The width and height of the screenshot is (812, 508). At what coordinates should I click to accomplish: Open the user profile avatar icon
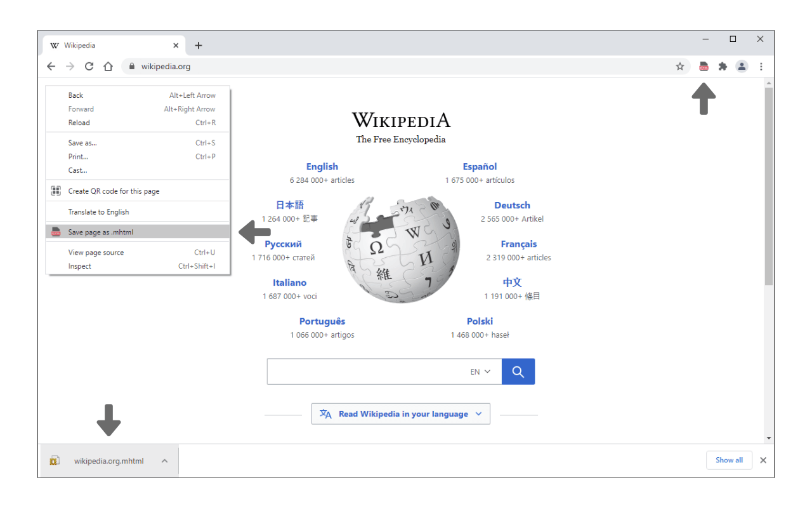[742, 66]
